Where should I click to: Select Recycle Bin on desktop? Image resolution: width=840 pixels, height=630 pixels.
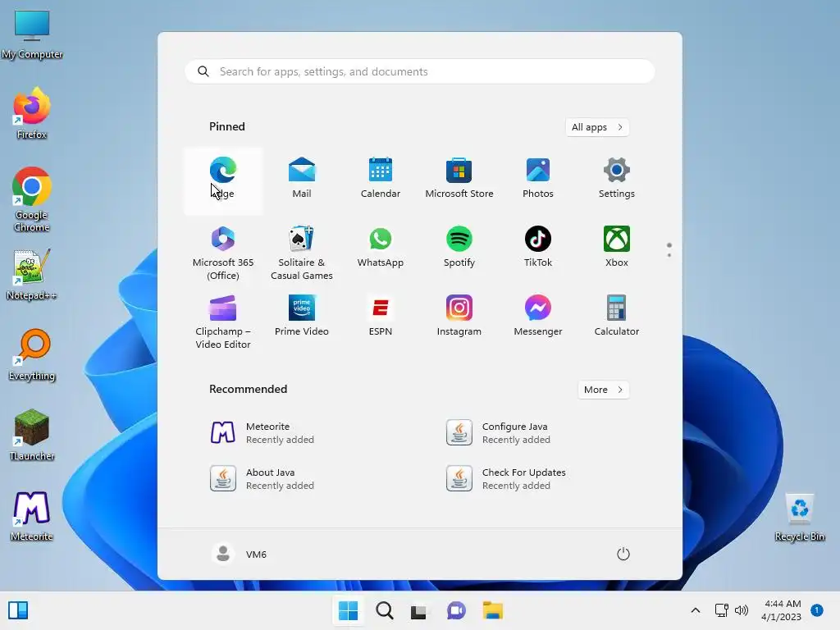pos(799,517)
